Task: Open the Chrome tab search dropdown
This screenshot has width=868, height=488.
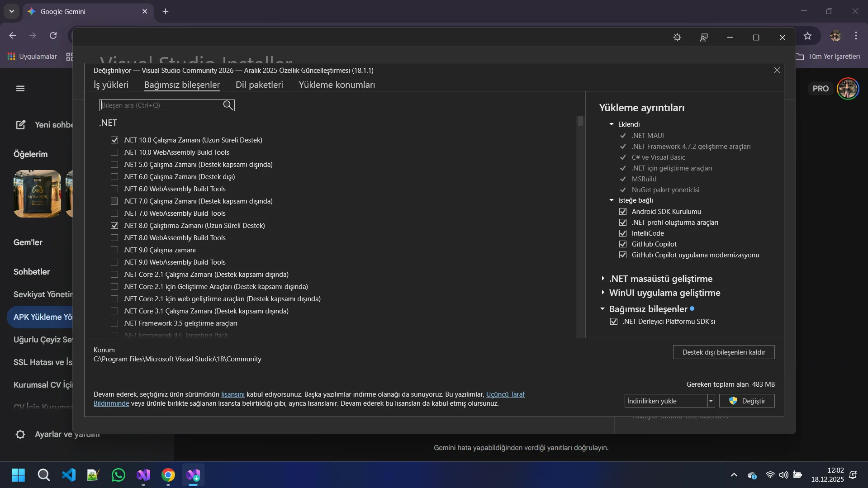Action: (12, 11)
